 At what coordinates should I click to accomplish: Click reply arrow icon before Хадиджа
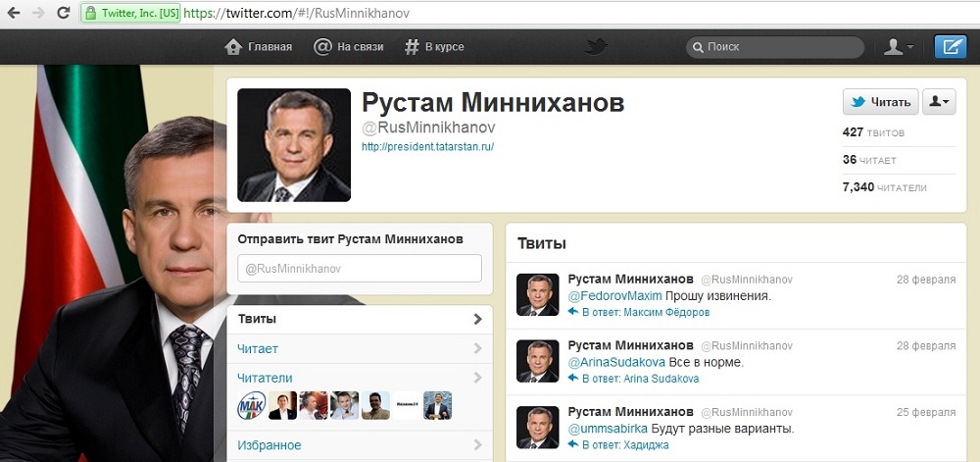coord(573,444)
